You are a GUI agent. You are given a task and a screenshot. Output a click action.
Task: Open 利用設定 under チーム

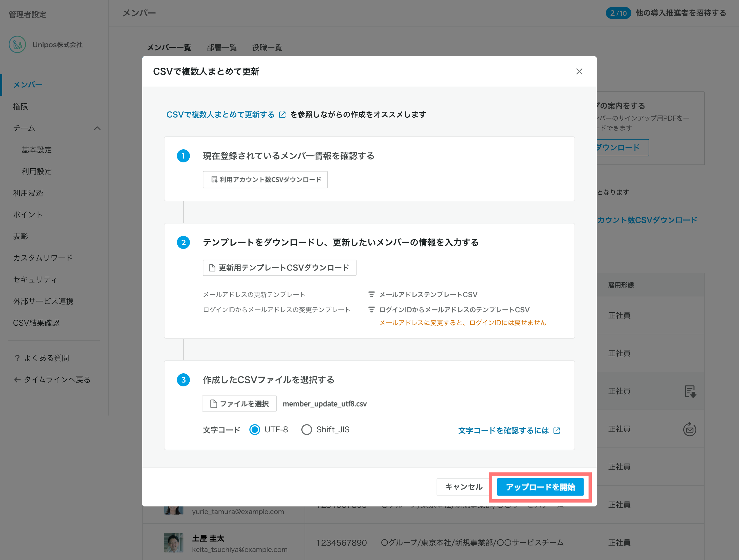click(x=37, y=172)
